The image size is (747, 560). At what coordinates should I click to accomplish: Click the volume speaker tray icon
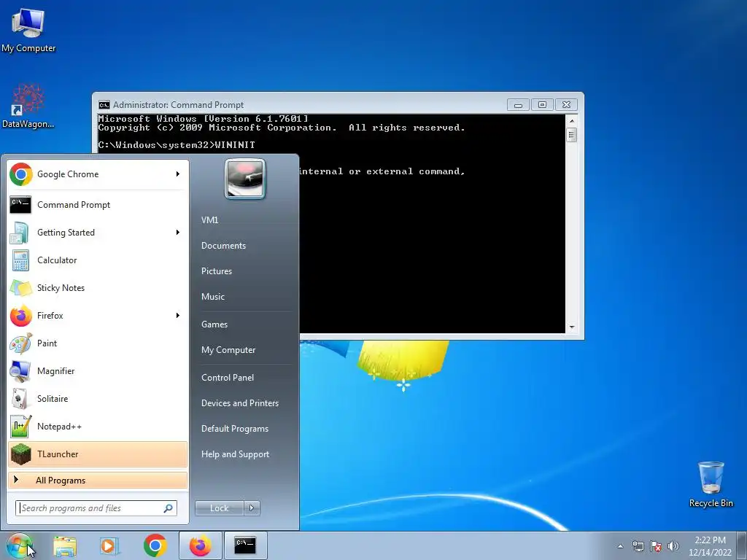673,546
